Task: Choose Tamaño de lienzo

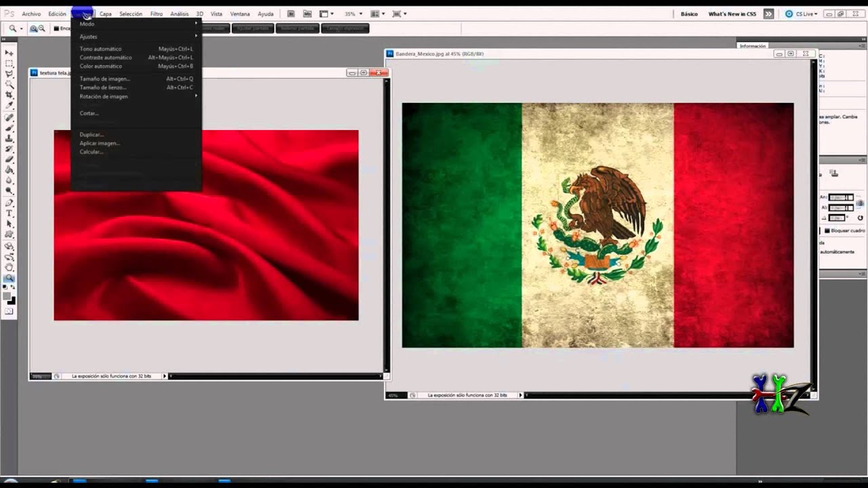Action: [136, 87]
